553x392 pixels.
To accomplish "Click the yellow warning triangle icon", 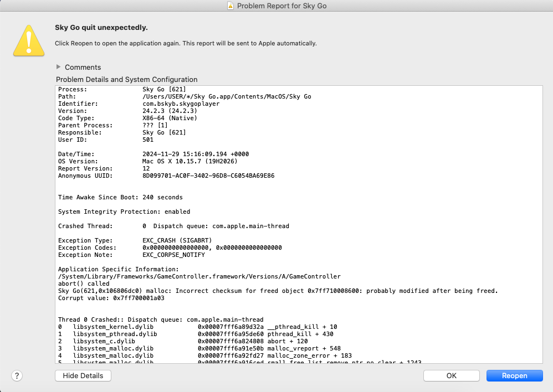I will (29, 40).
